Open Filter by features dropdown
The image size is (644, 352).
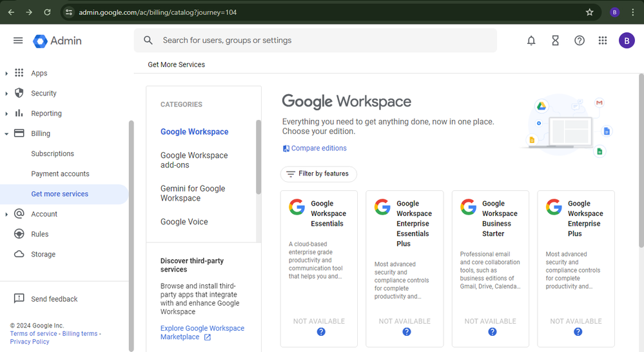click(318, 173)
